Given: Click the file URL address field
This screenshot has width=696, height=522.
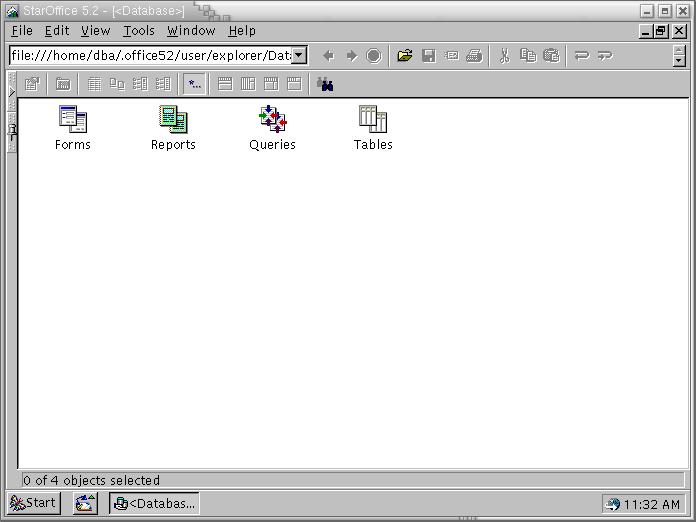Looking at the screenshot, I should pos(151,55).
